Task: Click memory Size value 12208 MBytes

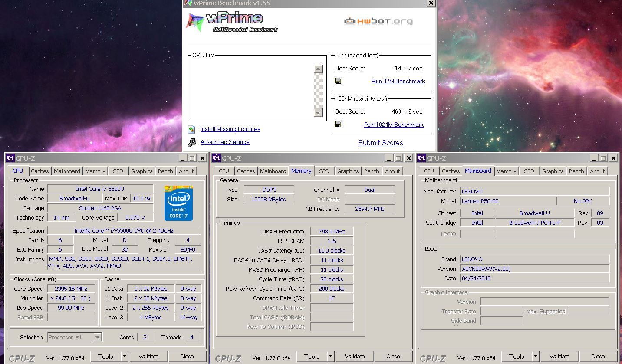Action: [269, 199]
